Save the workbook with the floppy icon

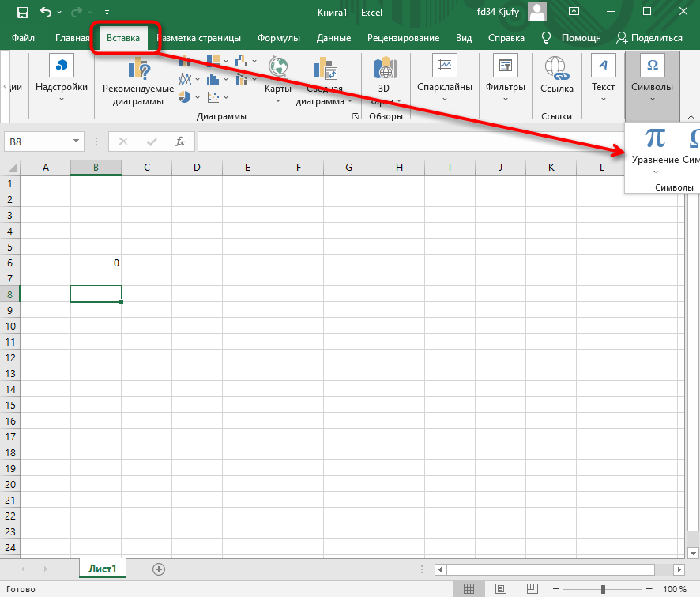point(22,12)
